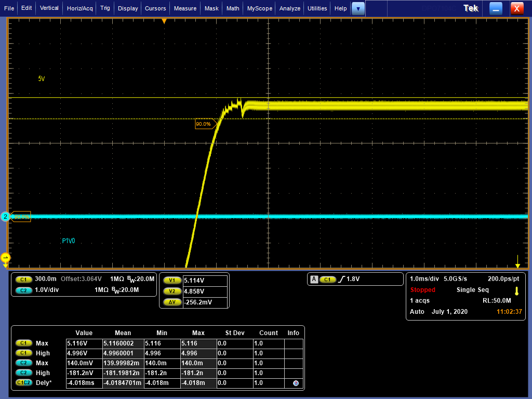Click the red Stopped acquisition status
Image resolution: width=532 pixels, height=399 pixels.
[x=423, y=290]
